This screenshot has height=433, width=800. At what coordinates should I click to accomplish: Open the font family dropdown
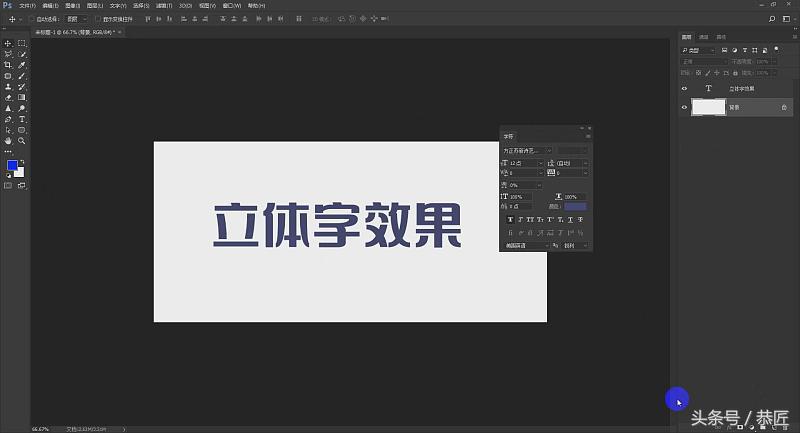(x=528, y=150)
